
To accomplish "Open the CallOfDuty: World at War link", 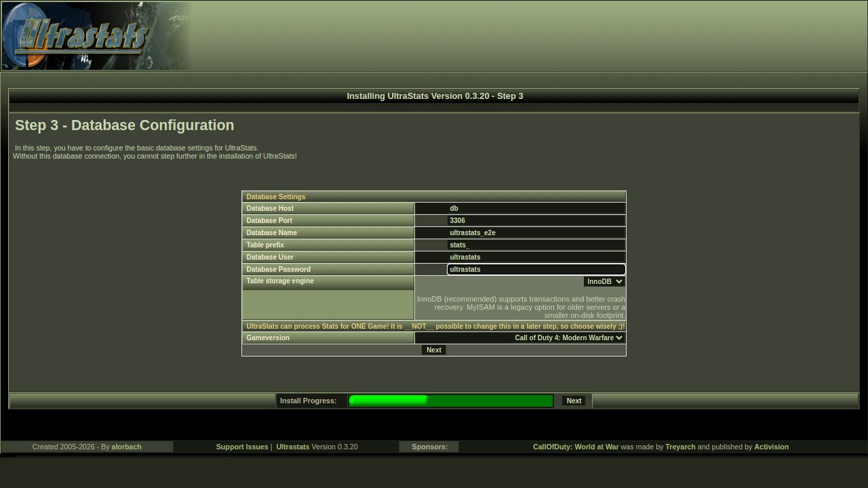I will [x=575, y=447].
